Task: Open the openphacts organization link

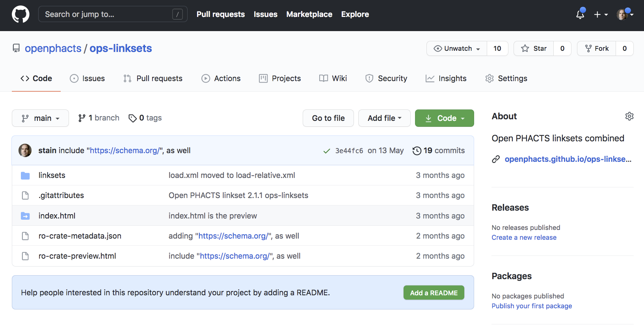Action: (53, 48)
